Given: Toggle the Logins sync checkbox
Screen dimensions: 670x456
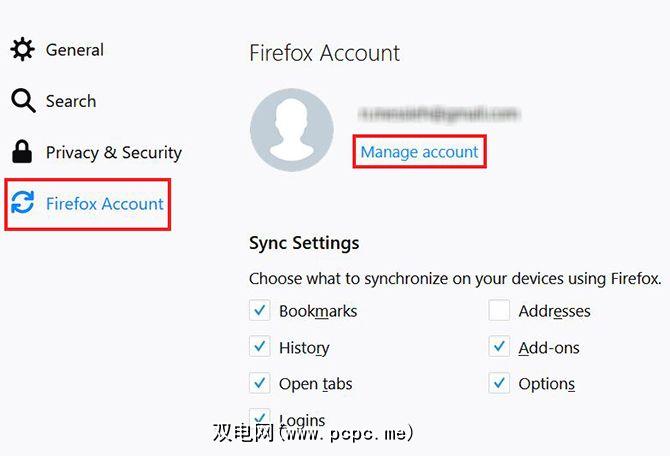Looking at the screenshot, I should coord(260,418).
